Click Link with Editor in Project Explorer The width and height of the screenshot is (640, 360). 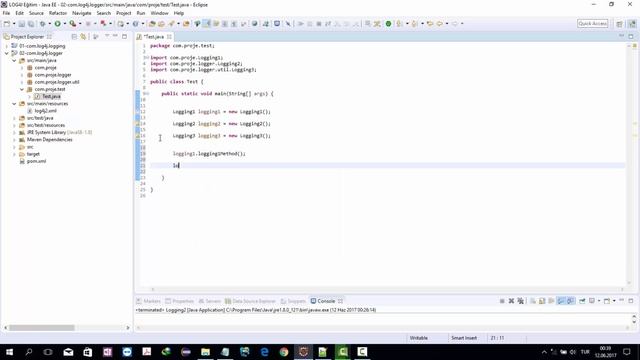[x=83, y=37]
